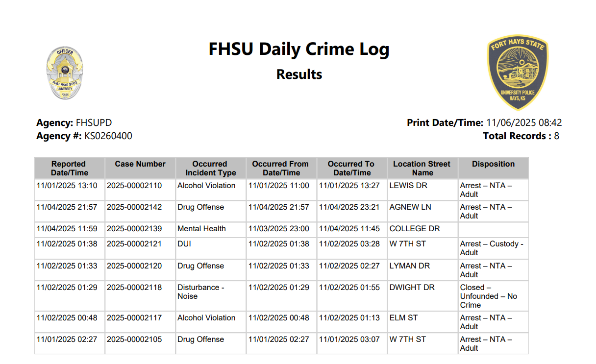Click the Print Date/Time value
The height and width of the screenshot is (364, 596).
524,123
